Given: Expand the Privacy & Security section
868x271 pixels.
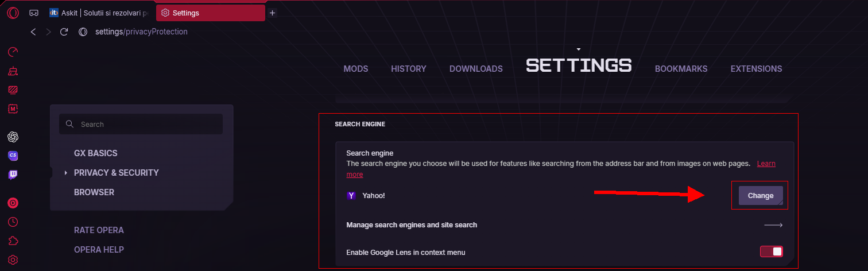Looking at the screenshot, I should tap(116, 173).
